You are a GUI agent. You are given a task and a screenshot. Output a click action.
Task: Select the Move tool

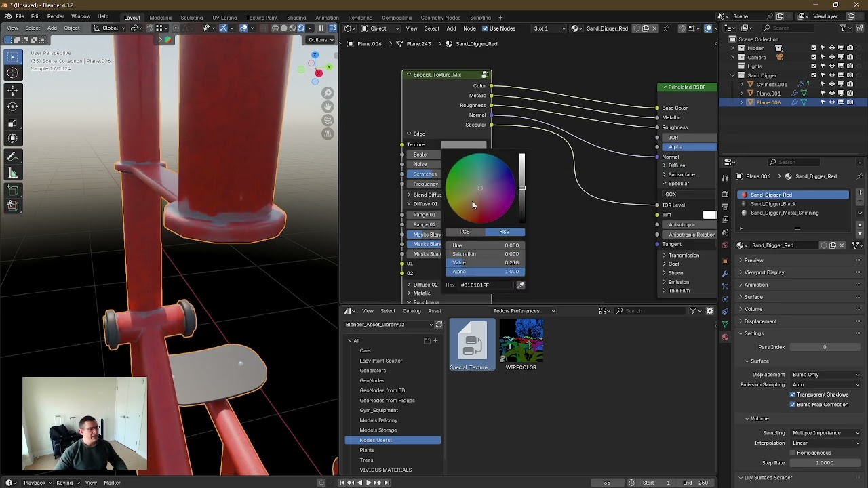13,90
